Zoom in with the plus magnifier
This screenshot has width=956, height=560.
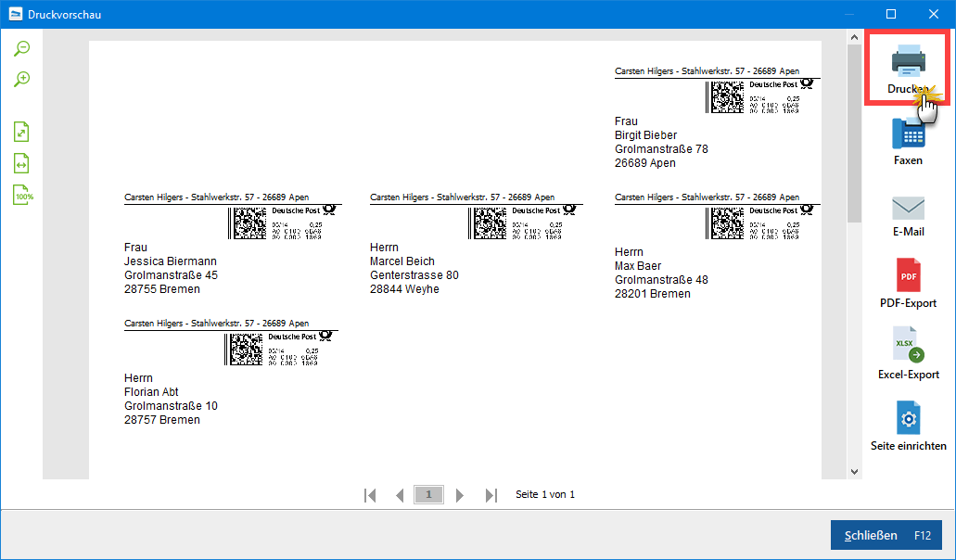click(22, 80)
